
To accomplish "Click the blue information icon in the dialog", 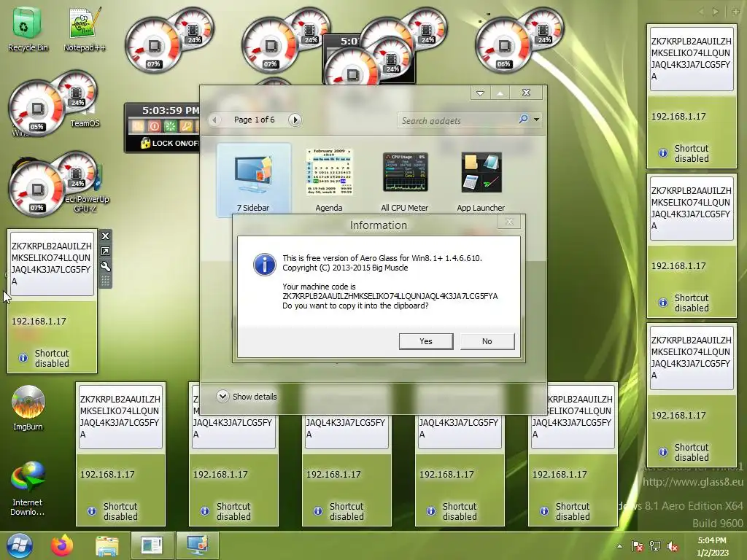I will [264, 265].
